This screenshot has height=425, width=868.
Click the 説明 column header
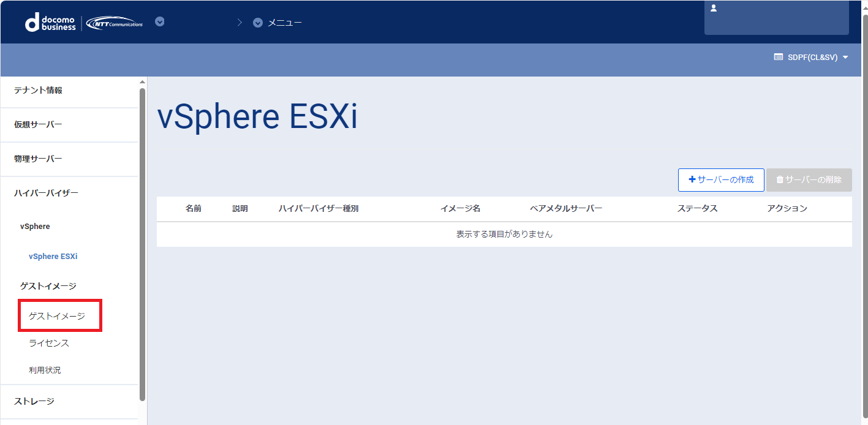click(x=240, y=209)
